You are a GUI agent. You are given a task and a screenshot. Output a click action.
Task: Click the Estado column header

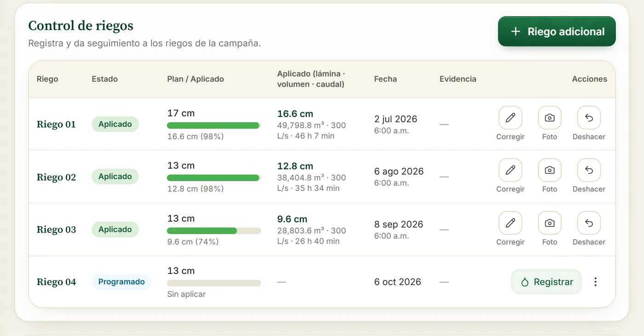(x=104, y=79)
